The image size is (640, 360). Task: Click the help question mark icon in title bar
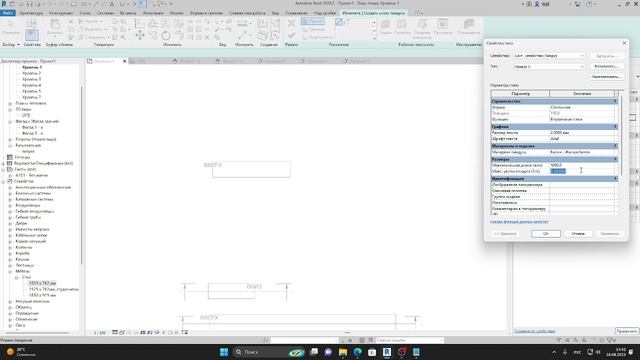pyautogui.click(x=589, y=4)
